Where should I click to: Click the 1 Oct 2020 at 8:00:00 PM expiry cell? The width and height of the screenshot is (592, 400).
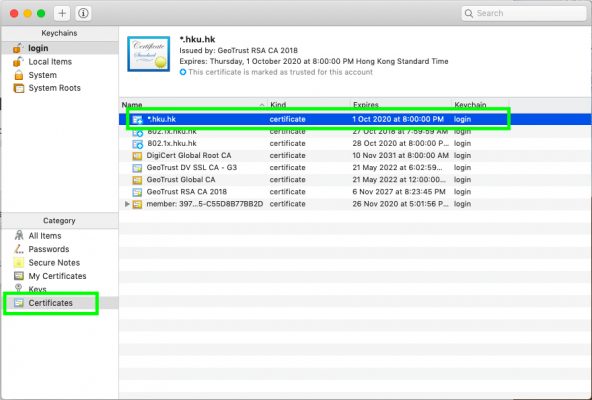pos(398,119)
